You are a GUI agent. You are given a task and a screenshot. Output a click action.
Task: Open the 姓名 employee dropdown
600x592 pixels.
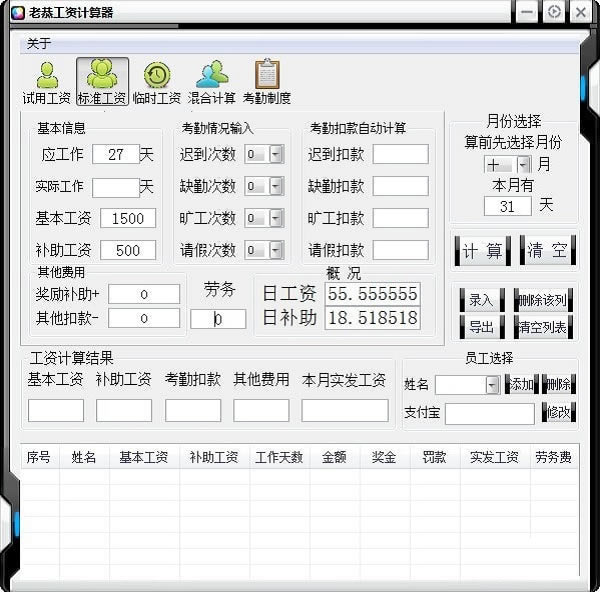pos(492,385)
